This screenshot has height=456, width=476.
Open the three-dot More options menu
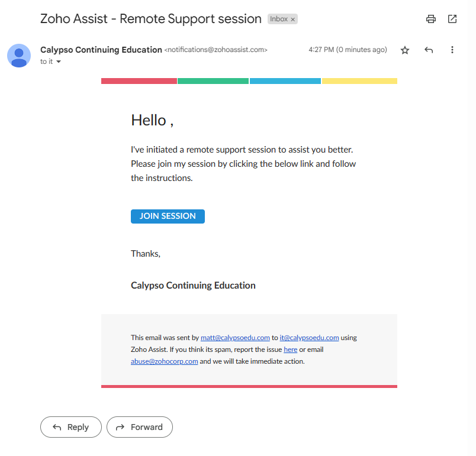[x=452, y=50]
